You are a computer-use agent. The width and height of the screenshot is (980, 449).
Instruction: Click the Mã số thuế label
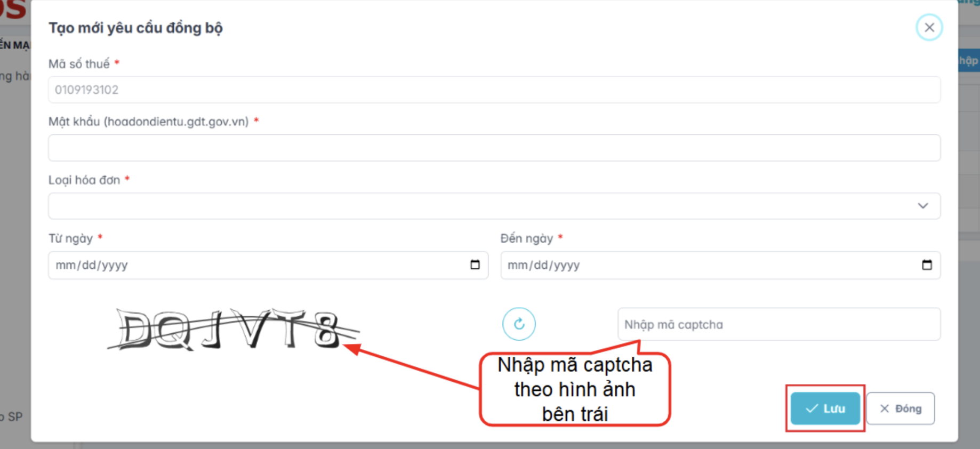coord(79,64)
